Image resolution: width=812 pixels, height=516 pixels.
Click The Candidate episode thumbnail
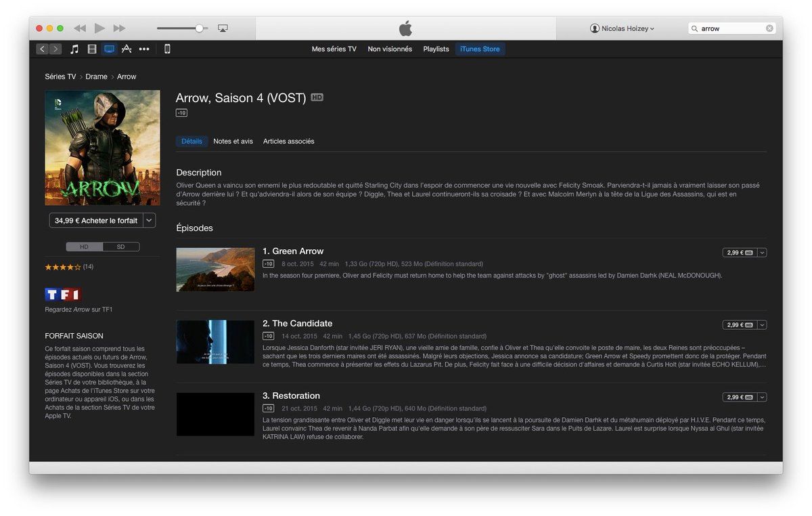215,342
